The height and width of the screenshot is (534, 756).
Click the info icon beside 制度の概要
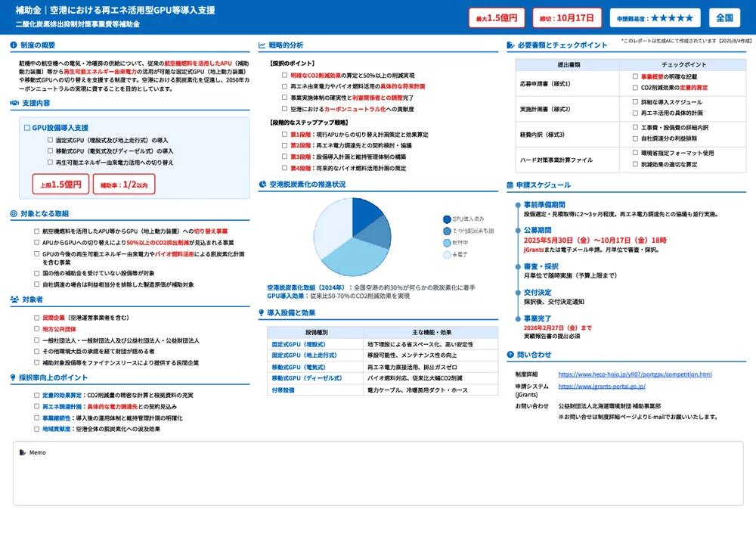(x=14, y=45)
